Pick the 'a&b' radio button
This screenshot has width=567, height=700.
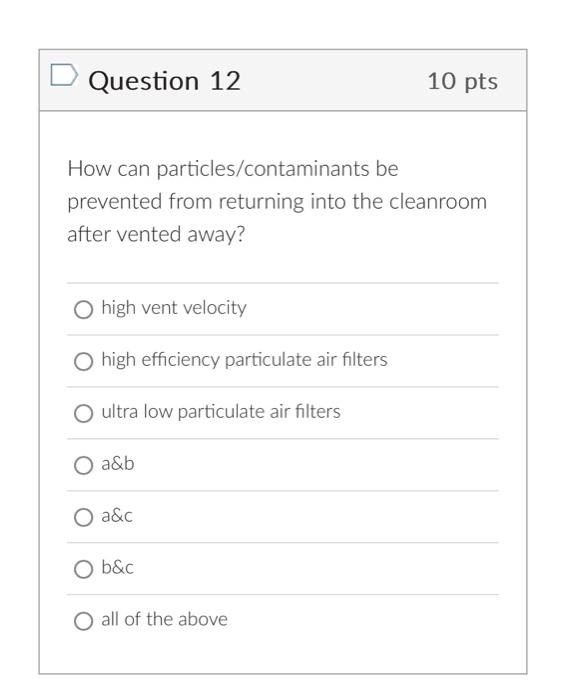83,465
